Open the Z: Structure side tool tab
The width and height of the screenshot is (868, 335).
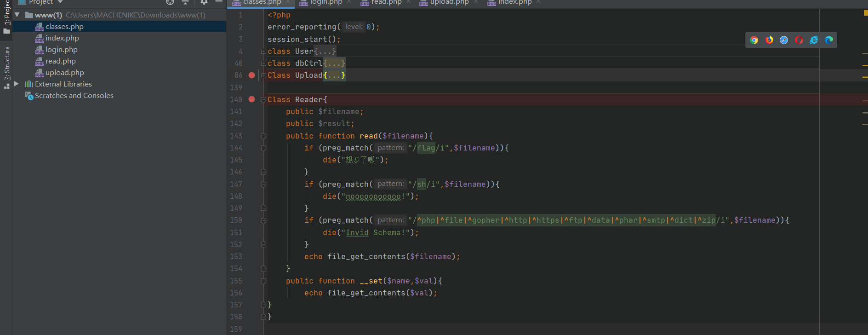click(x=6, y=67)
